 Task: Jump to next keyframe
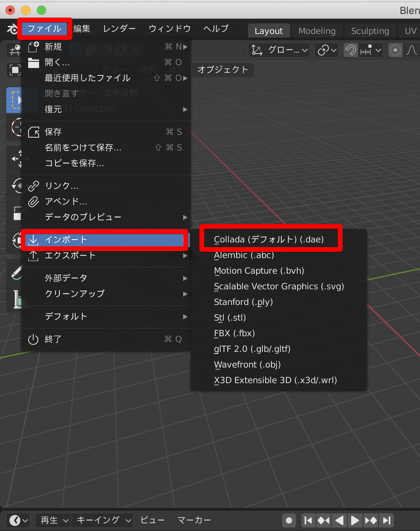(x=371, y=520)
